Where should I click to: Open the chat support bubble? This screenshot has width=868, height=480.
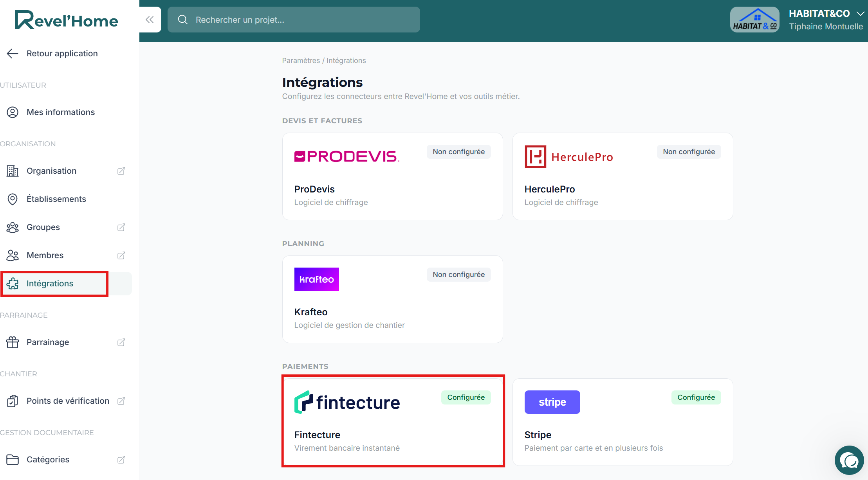pos(849,460)
